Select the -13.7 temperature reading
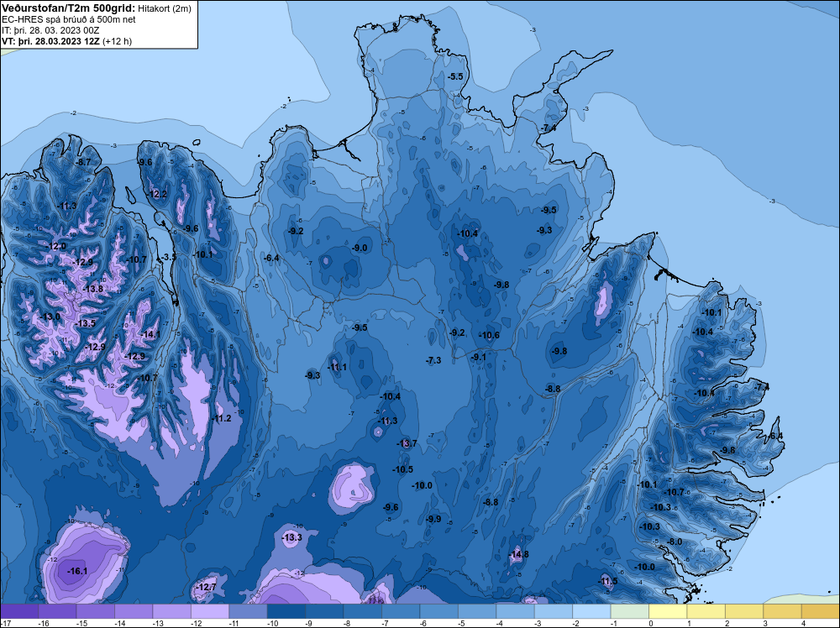This screenshot has height=628, width=840. click(407, 443)
